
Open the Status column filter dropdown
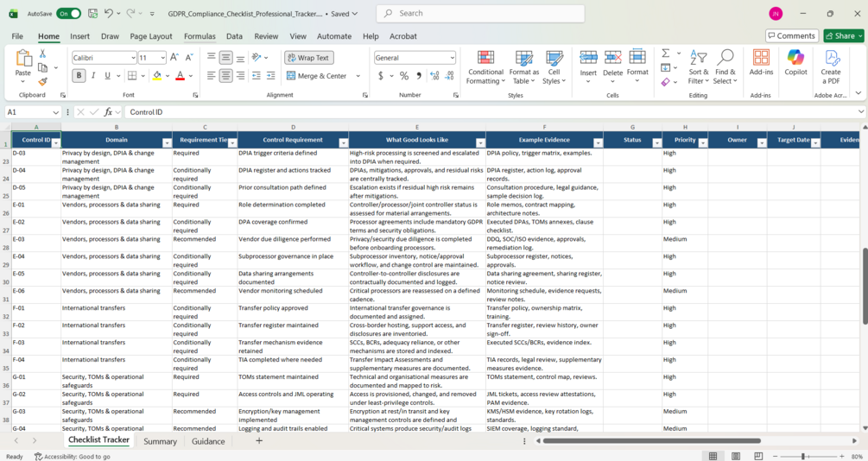pos(656,143)
